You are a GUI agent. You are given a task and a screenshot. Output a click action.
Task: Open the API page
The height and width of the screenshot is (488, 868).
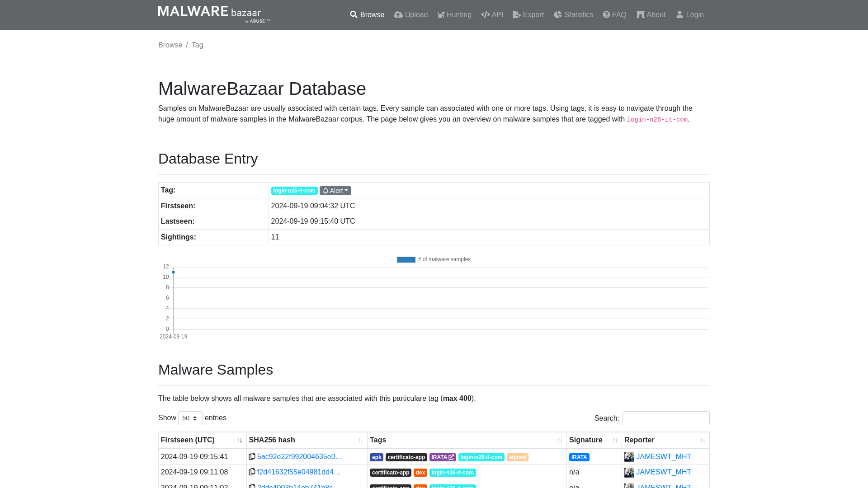point(492,15)
